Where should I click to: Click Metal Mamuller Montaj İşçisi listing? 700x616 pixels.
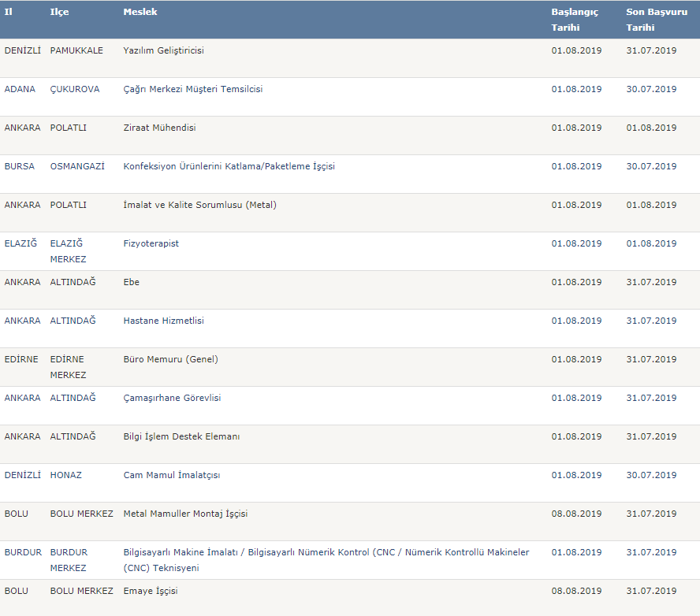coord(185,514)
